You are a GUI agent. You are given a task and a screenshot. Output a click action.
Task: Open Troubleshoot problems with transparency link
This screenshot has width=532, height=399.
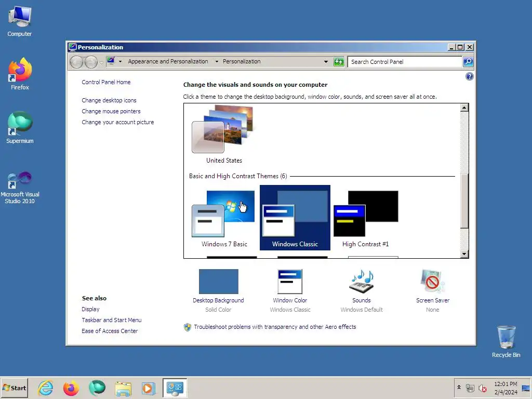(275, 327)
